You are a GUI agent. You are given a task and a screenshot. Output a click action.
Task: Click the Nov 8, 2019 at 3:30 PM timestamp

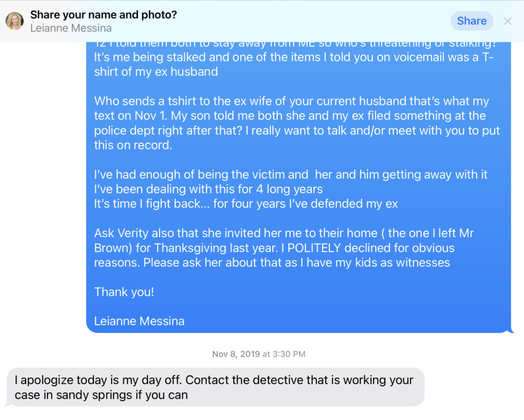point(258,354)
